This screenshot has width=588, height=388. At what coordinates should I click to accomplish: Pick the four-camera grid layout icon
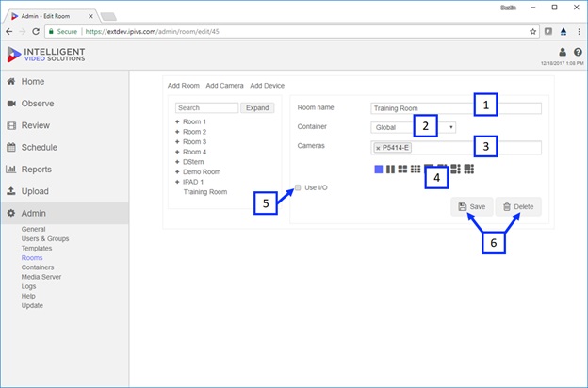(x=402, y=170)
